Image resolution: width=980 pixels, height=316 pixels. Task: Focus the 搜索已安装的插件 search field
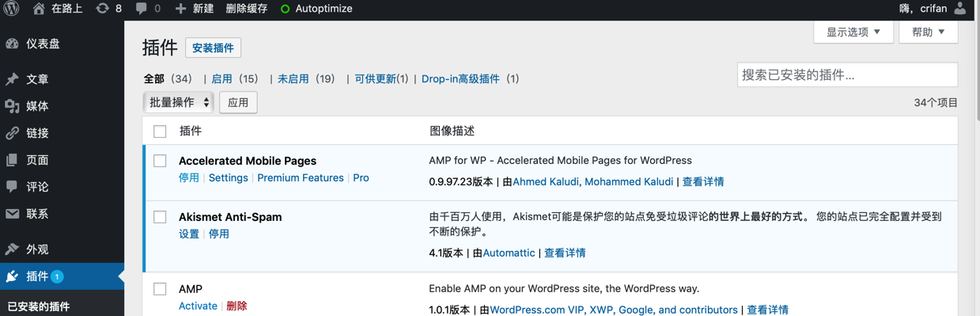click(847, 75)
